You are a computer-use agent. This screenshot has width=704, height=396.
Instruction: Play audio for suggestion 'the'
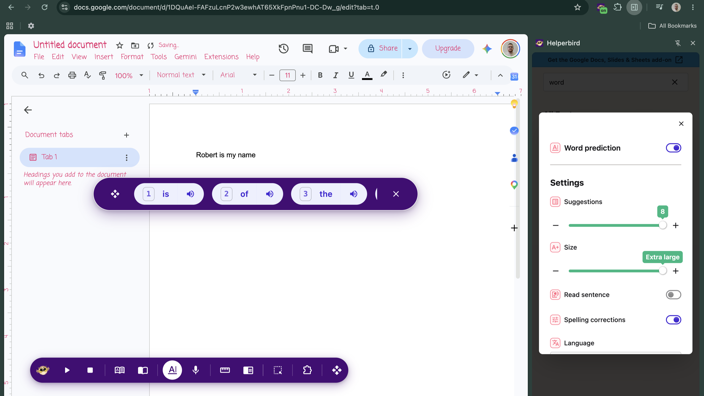(354, 194)
